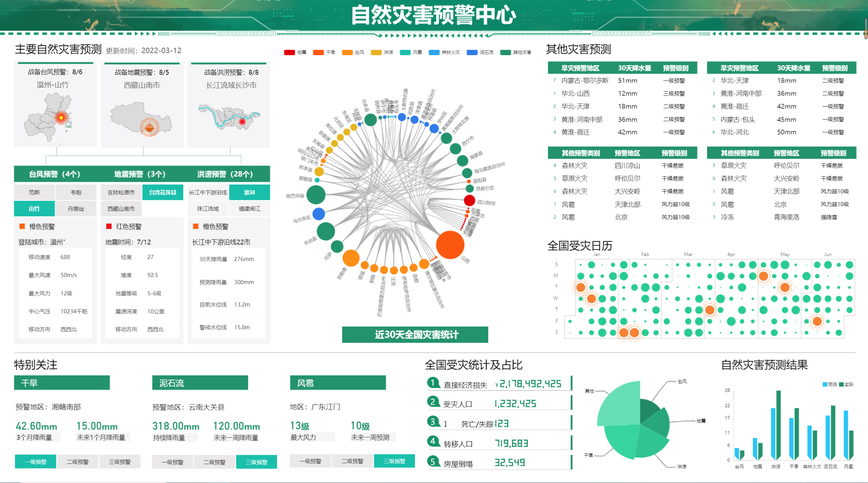Click the numbered icon beside 直接经济损失
The image size is (868, 483).
434,384
